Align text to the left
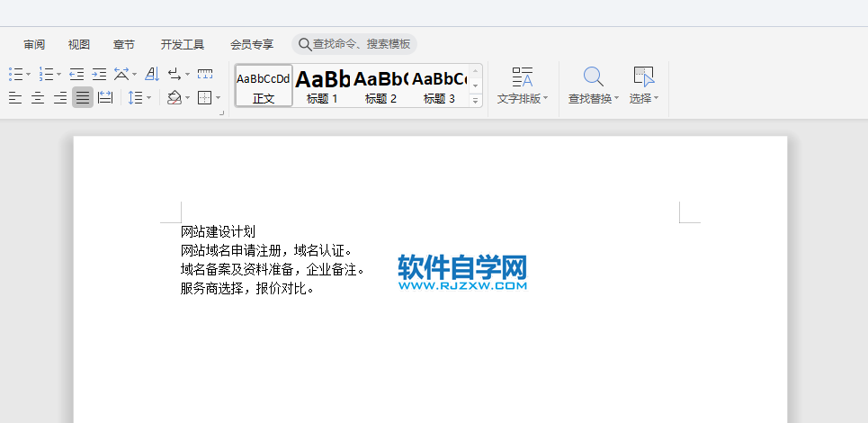This screenshot has height=423, width=868. point(15,98)
